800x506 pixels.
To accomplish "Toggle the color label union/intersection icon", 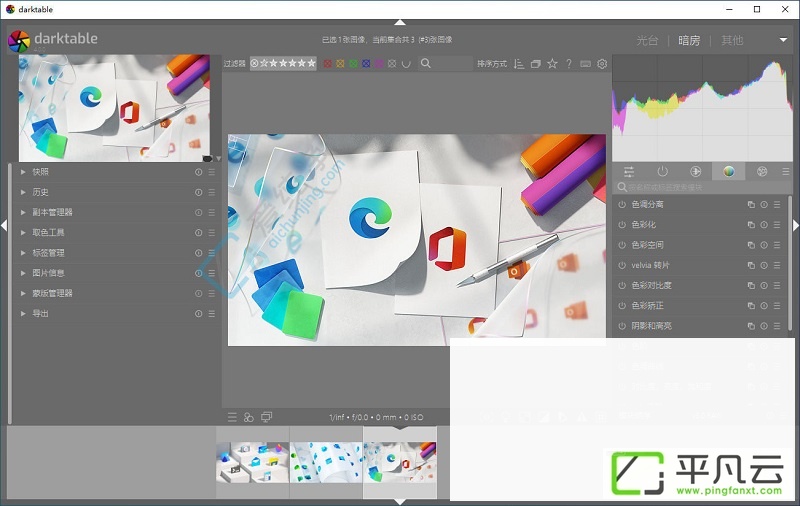I will tap(406, 64).
